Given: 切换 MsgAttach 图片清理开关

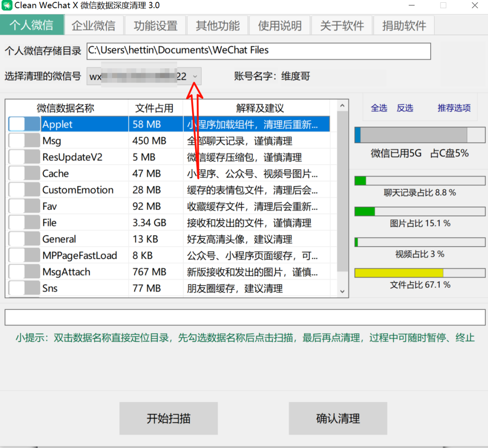Looking at the screenshot, I should tap(24, 271).
